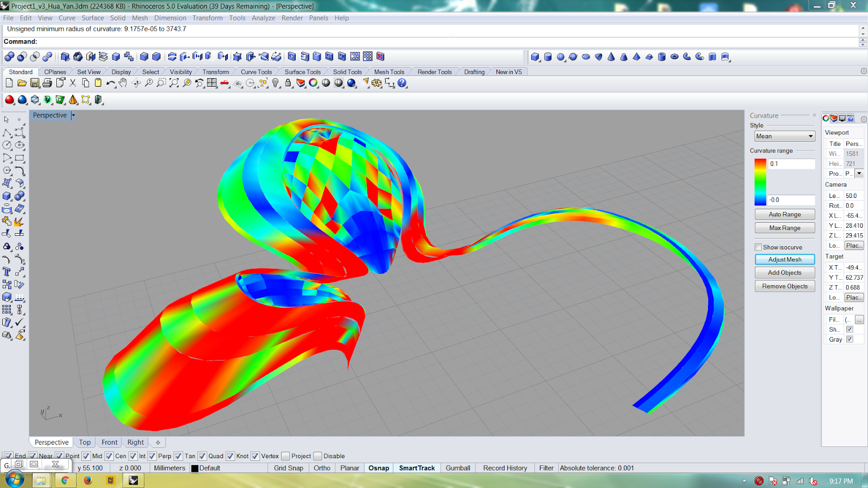Image resolution: width=868 pixels, height=488 pixels.
Task: Open the Perspective viewport title menu
Action: point(53,115)
